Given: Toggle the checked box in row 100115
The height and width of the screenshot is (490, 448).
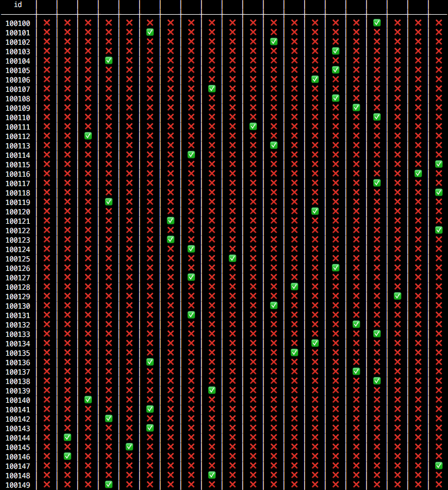Looking at the screenshot, I should tap(439, 164).
